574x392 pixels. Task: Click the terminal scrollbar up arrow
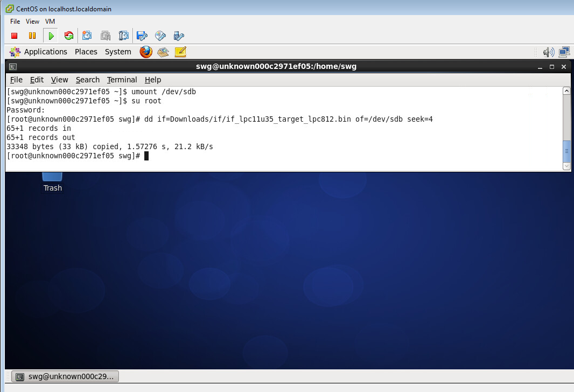[x=566, y=91]
